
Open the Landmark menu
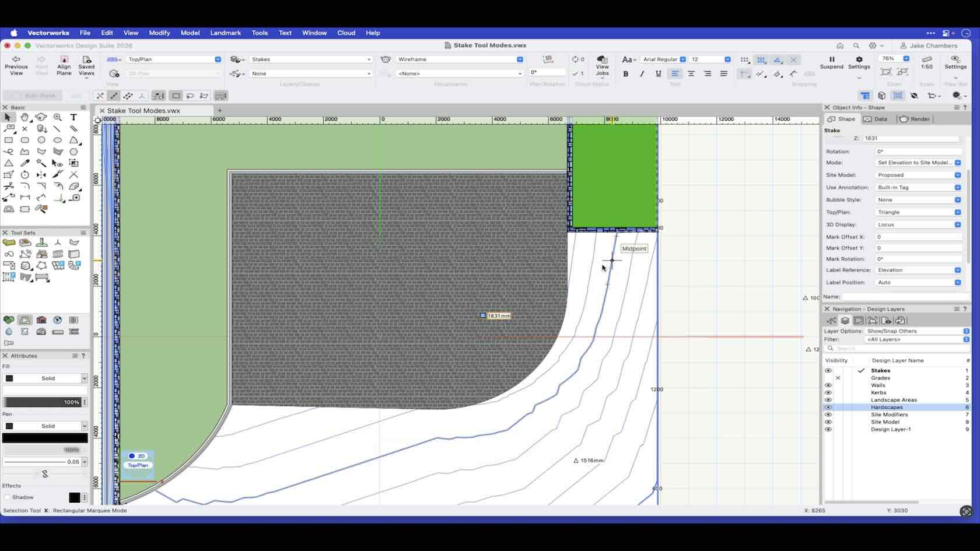[x=225, y=33]
